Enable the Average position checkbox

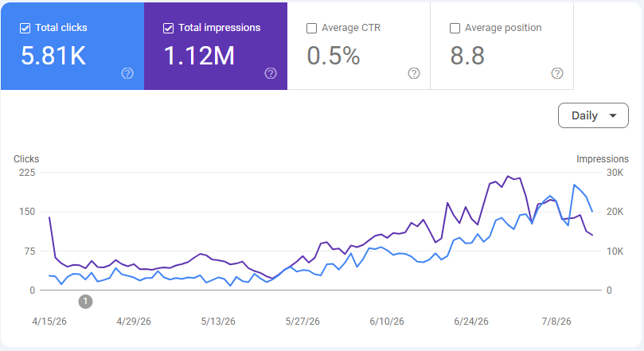tap(455, 29)
